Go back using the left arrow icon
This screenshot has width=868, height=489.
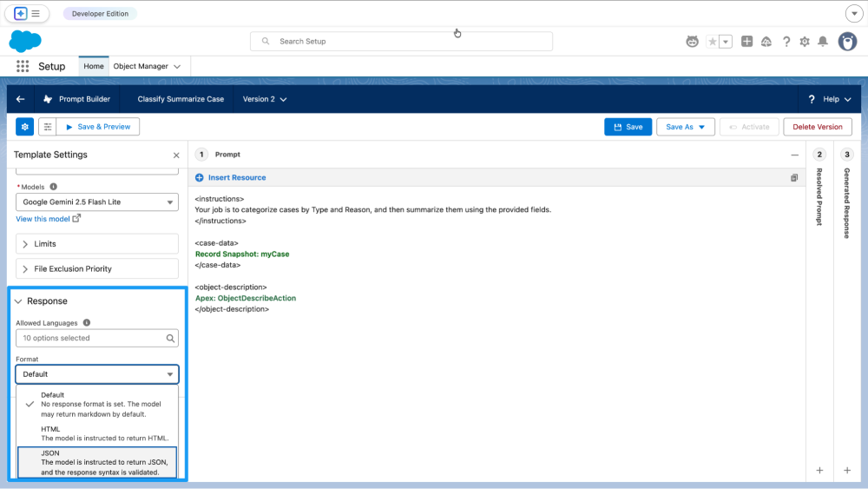click(x=21, y=99)
